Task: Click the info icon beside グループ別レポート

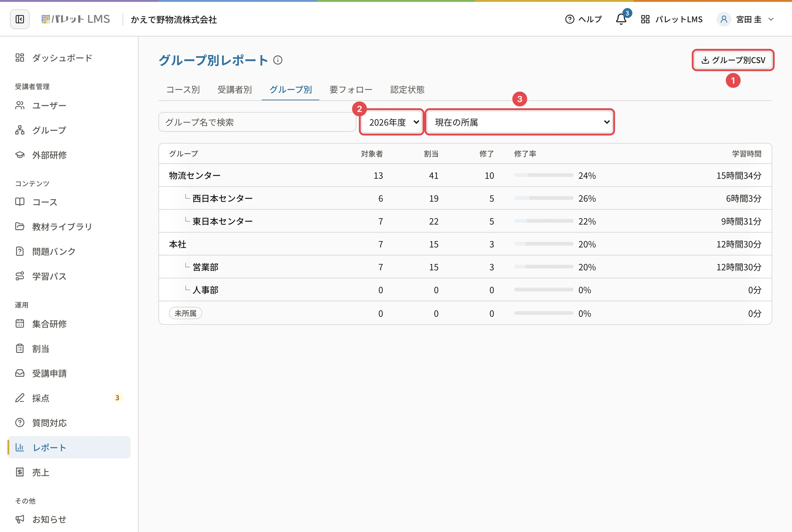Action: coord(278,60)
